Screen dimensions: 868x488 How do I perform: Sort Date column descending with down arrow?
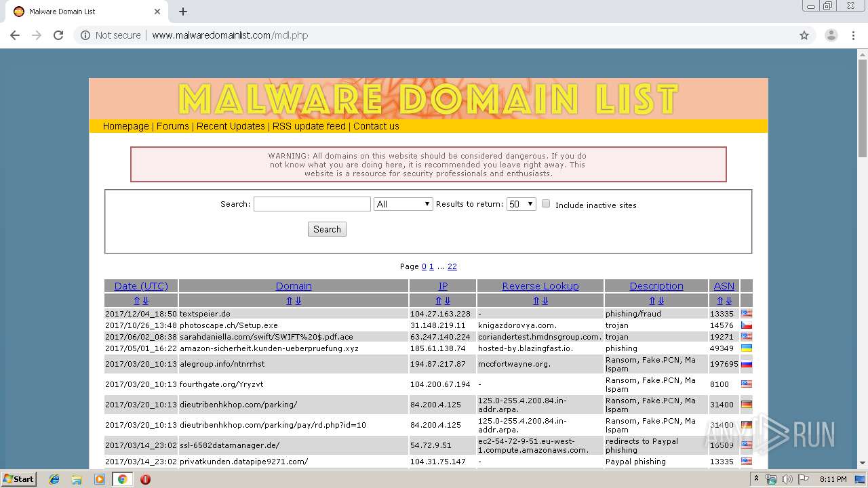click(146, 301)
